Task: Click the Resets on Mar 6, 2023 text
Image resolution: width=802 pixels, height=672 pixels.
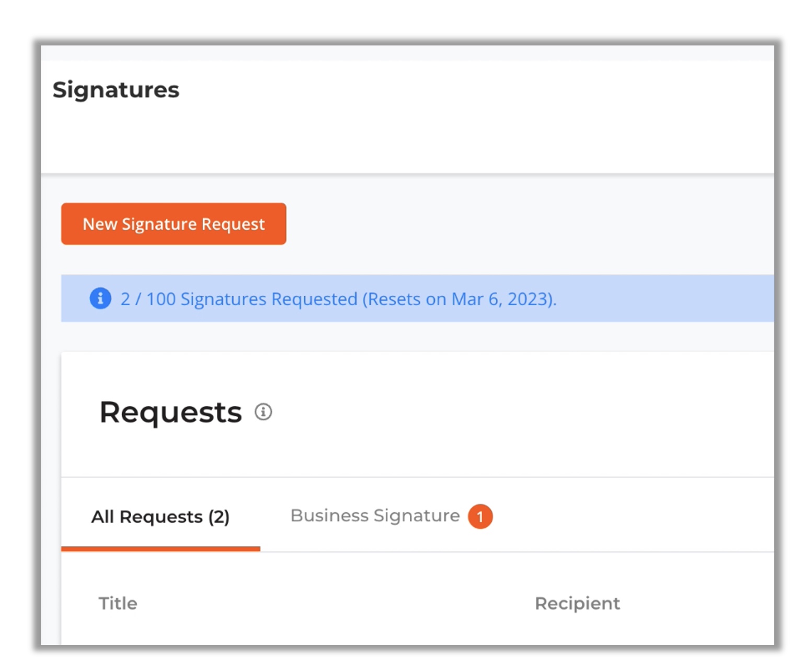Action: click(459, 299)
